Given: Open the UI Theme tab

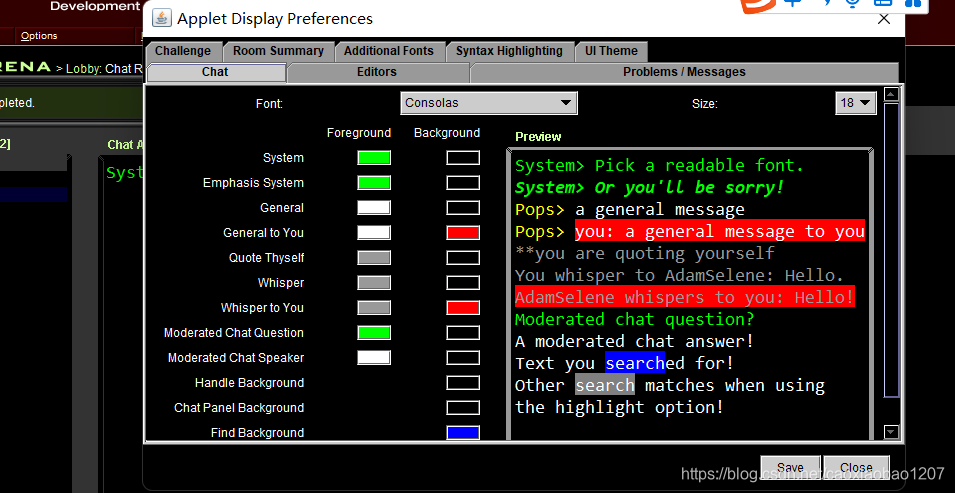Looking at the screenshot, I should tap(611, 51).
